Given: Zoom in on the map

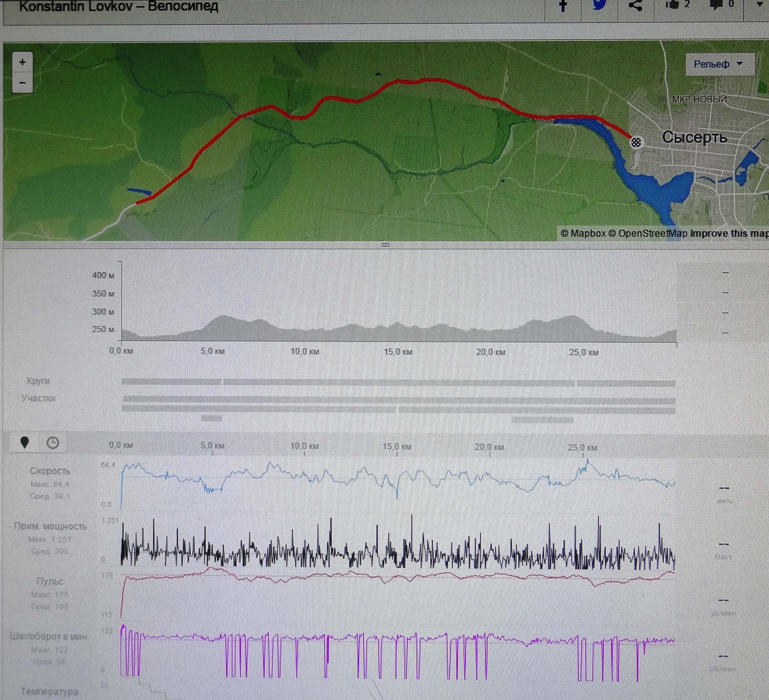Looking at the screenshot, I should (x=22, y=62).
